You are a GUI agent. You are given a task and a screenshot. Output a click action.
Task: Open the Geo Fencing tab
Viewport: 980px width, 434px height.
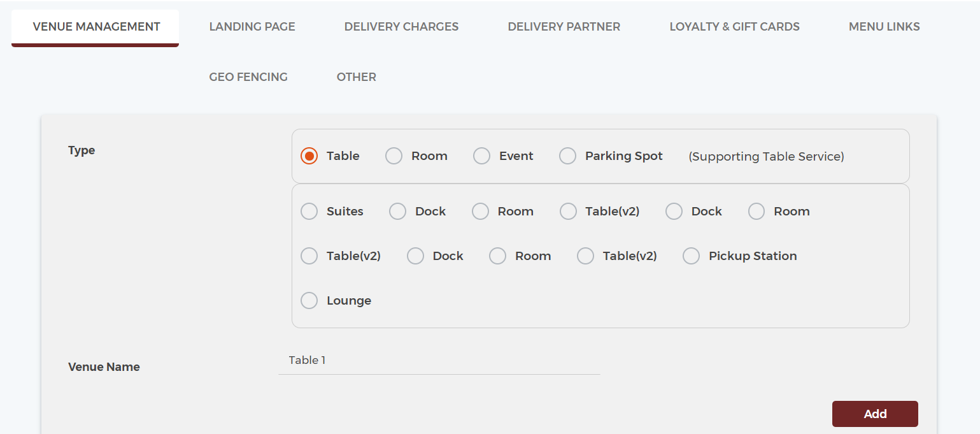(248, 76)
